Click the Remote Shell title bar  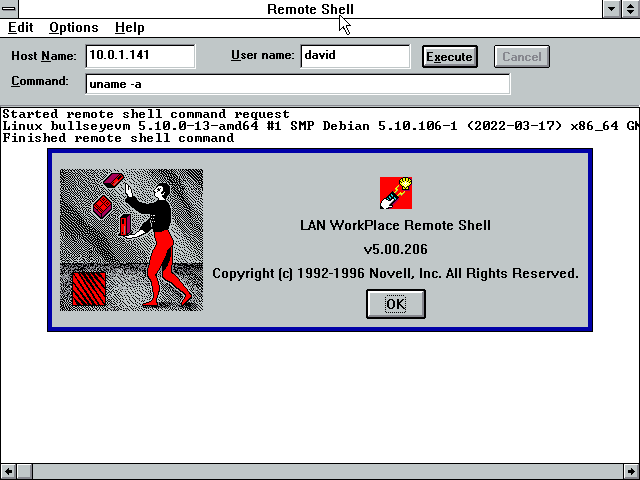click(310, 9)
